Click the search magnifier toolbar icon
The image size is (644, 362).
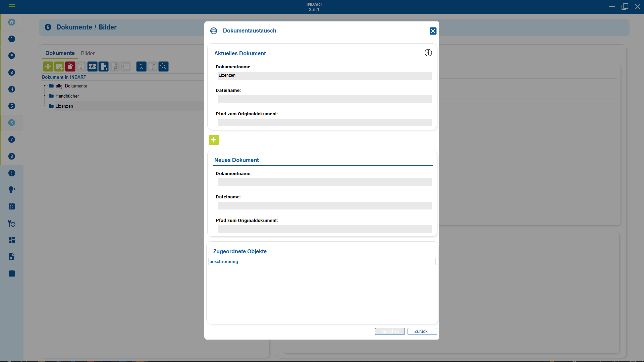coord(163,67)
